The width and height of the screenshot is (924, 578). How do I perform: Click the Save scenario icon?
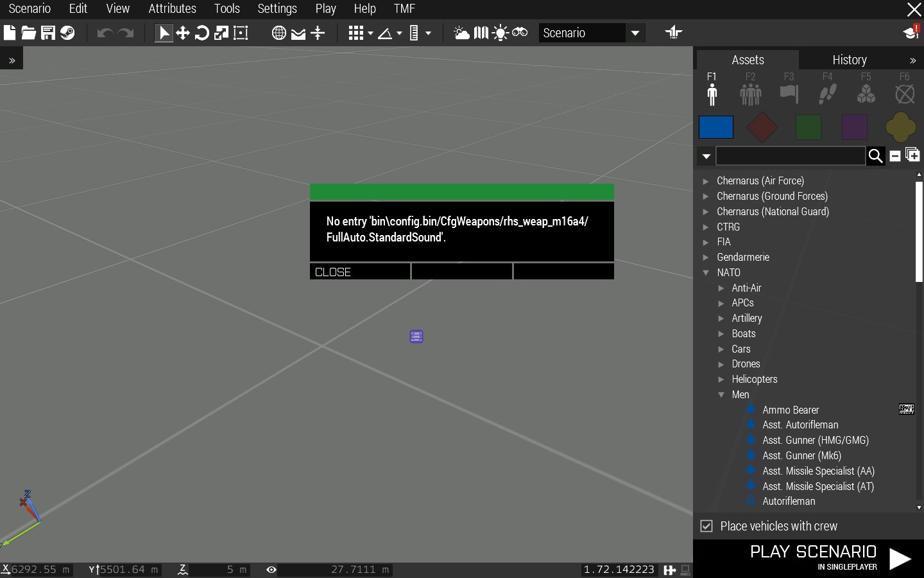pyautogui.click(x=48, y=33)
